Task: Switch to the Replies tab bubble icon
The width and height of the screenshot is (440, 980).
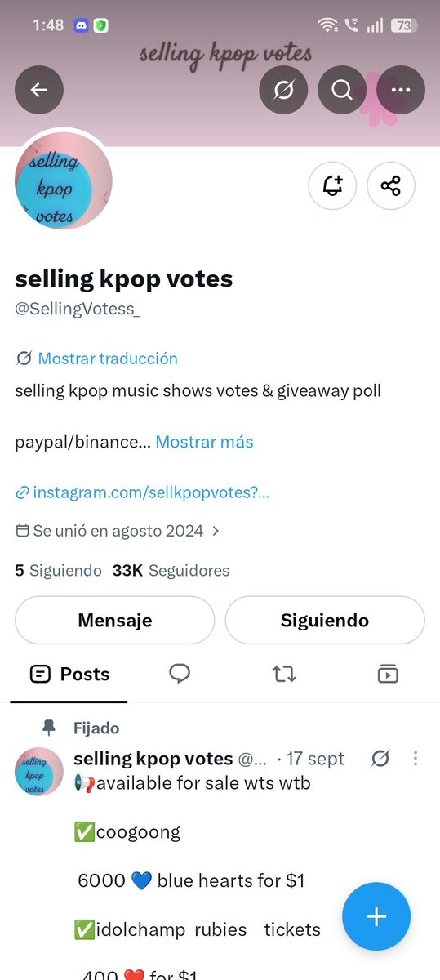Action: [180, 674]
